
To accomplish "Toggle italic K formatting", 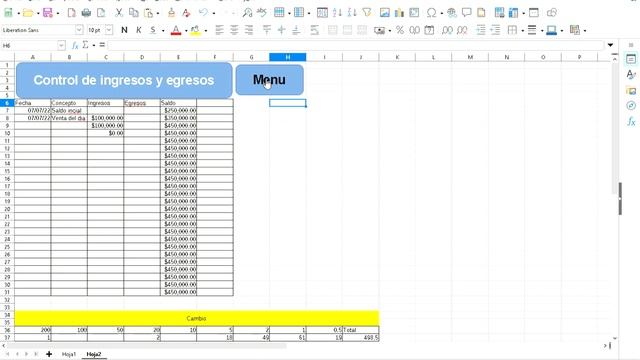I will coord(139,30).
